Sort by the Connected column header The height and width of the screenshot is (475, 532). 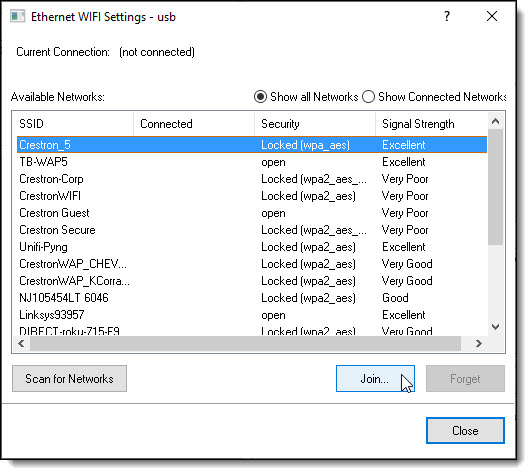pyautogui.click(x=194, y=124)
